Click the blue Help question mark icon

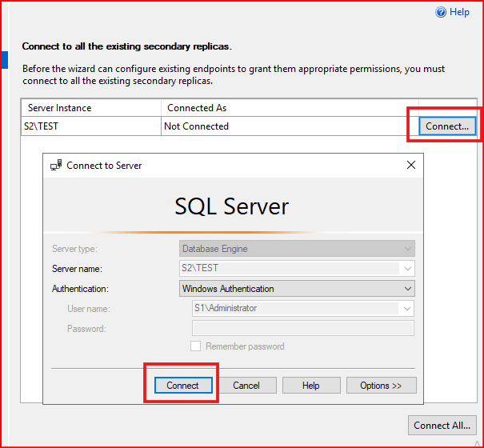click(x=441, y=12)
